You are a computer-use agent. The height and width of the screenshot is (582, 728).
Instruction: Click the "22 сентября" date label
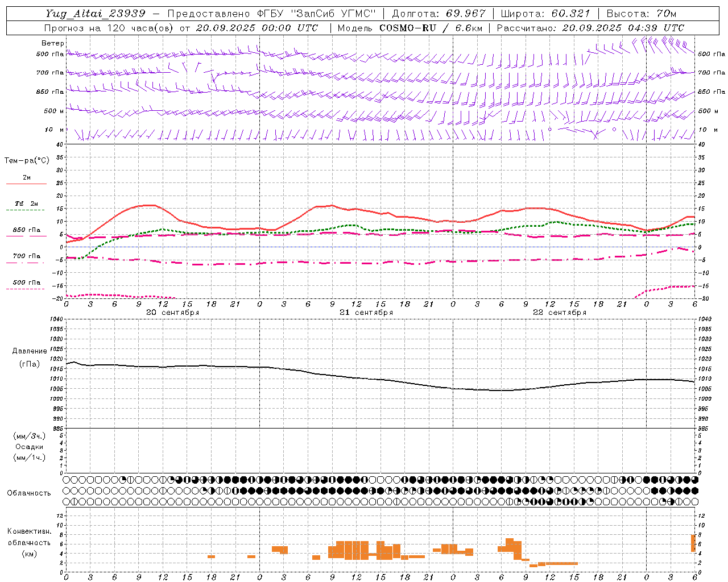pos(559,313)
